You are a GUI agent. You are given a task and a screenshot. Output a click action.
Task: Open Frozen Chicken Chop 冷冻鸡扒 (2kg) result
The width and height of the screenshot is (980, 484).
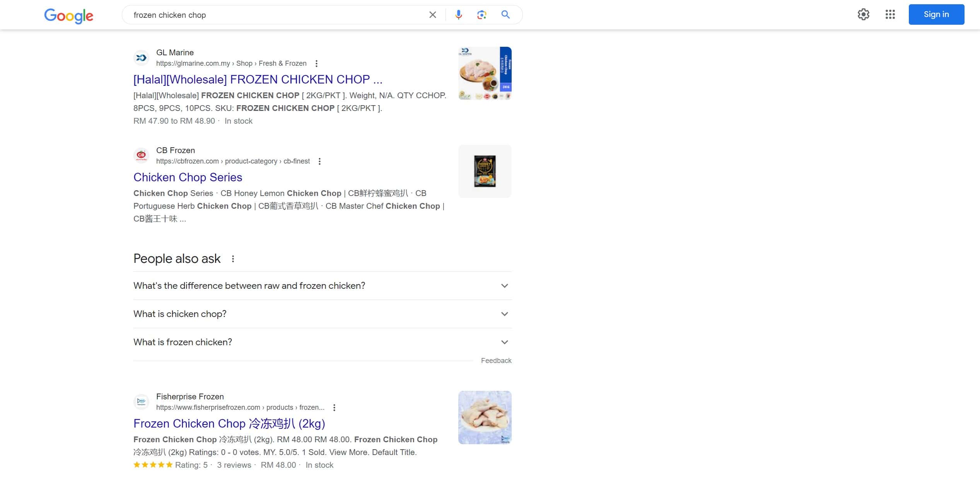229,423
